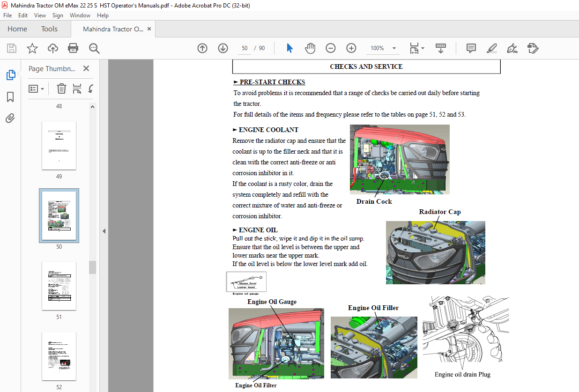
Task: Add a comment sticky note
Action: click(471, 48)
